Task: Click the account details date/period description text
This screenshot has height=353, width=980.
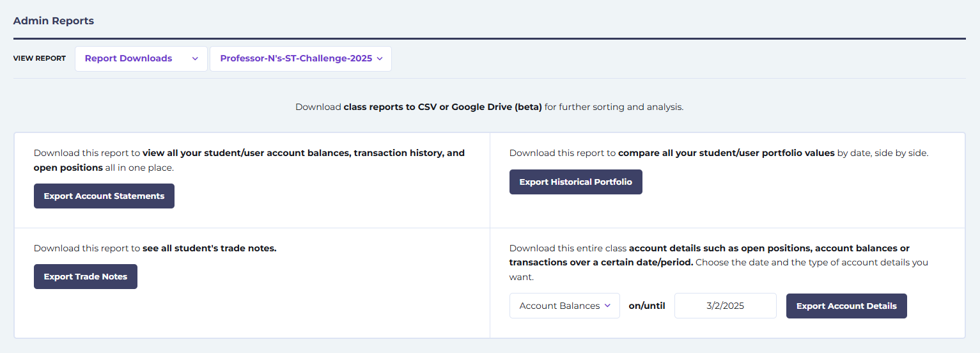Action: pyautogui.click(x=719, y=262)
